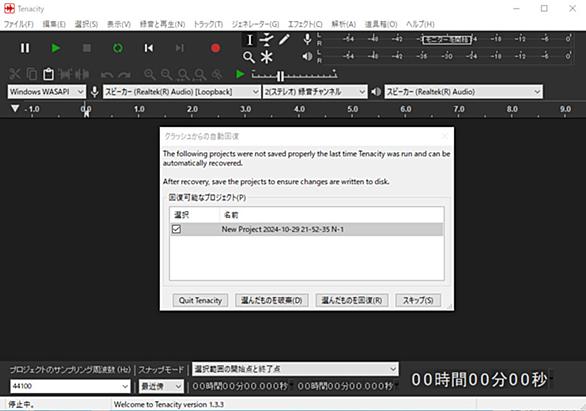Click the Copy icon in edit toolbar
The image size is (586, 411).
pos(32,74)
